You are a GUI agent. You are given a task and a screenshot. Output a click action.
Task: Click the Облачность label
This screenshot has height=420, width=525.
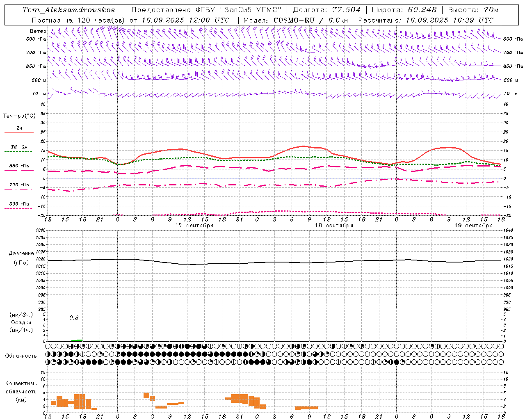tap(21, 356)
